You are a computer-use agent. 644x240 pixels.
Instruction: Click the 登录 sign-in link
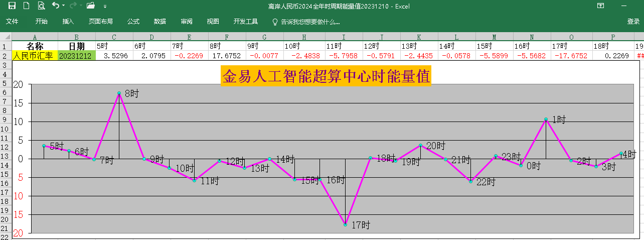click(633, 22)
